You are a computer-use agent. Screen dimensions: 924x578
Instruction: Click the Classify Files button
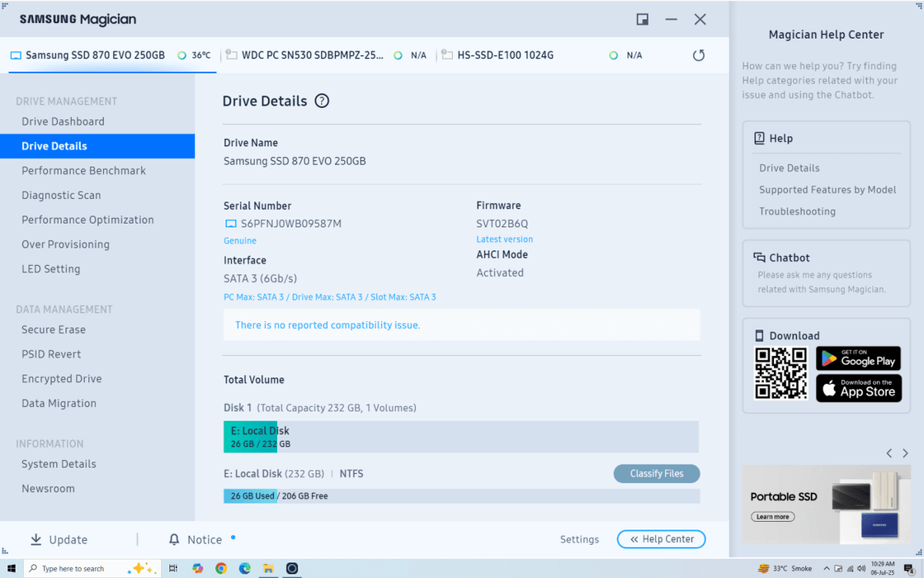pos(657,473)
